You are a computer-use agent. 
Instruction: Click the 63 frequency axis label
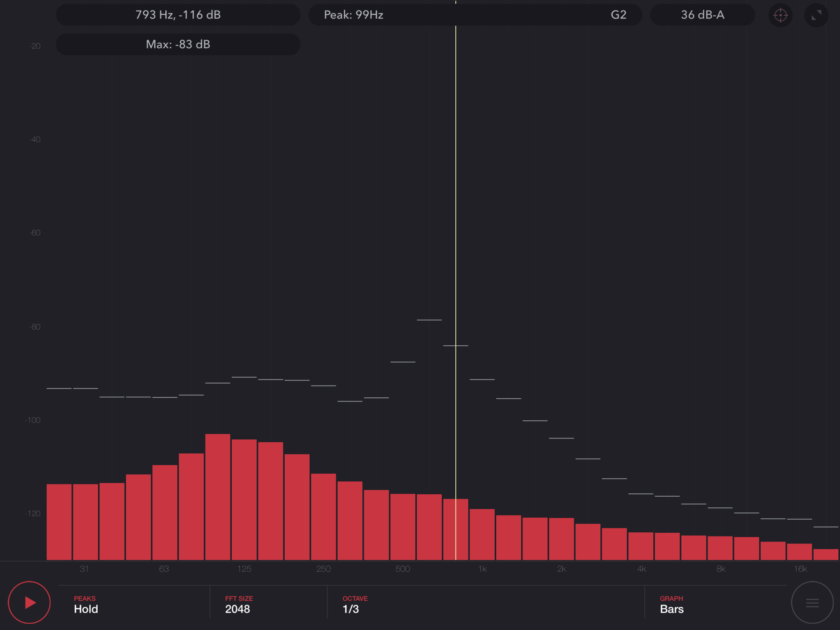pos(164,569)
